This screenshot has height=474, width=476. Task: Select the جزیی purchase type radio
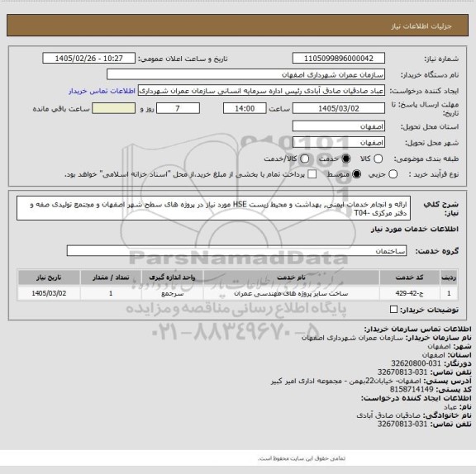click(393, 174)
